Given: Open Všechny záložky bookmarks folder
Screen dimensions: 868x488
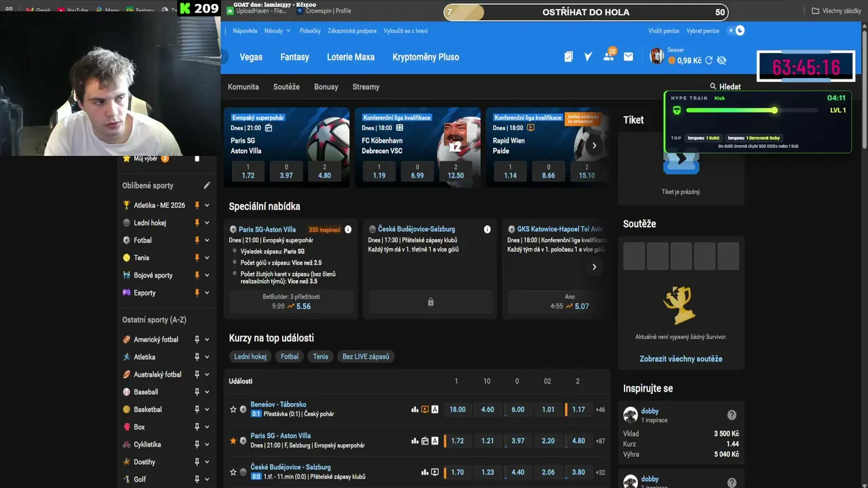Looking at the screenshot, I should coord(837,11).
